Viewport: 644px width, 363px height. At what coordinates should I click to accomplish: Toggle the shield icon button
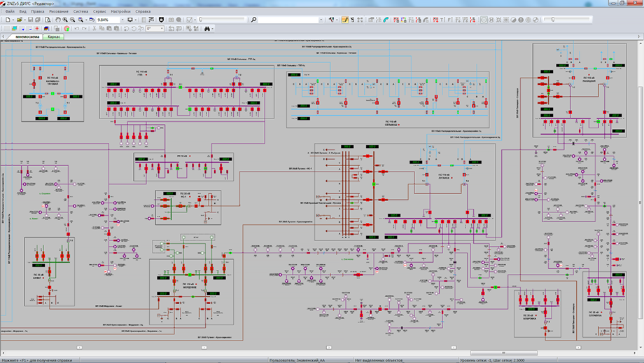(x=162, y=20)
